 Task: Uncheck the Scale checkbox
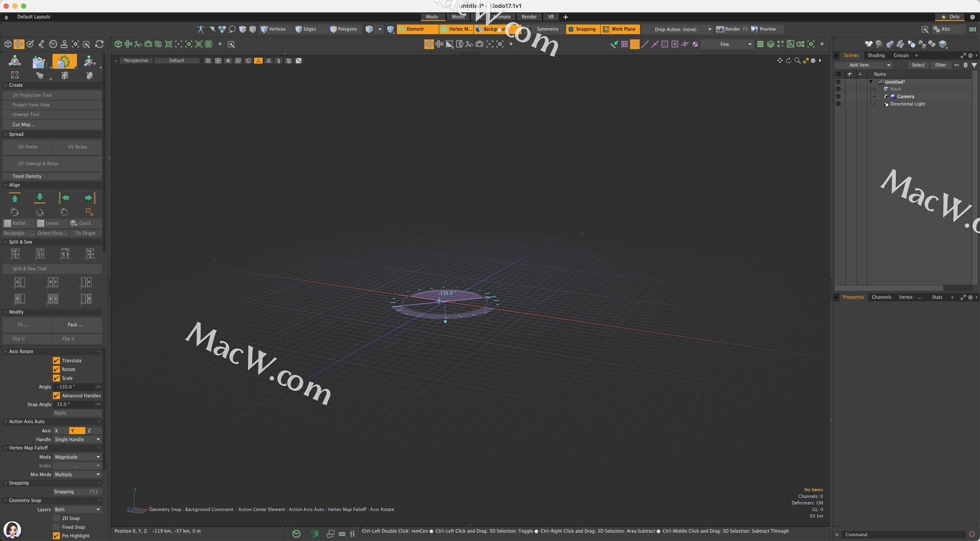coord(56,378)
